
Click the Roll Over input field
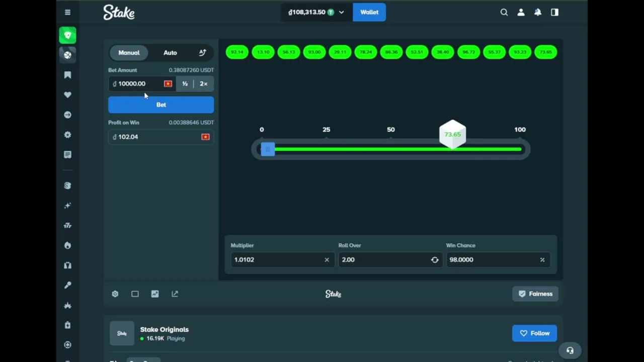click(x=390, y=259)
